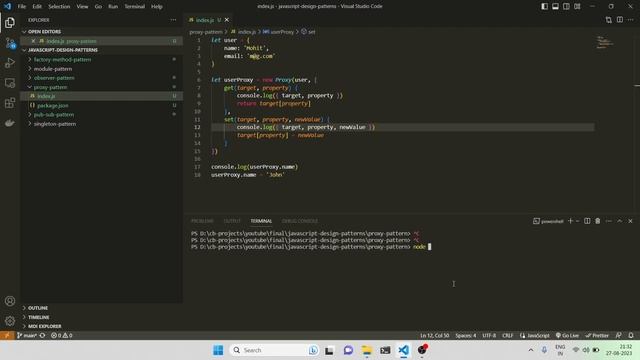Click the Prettier status item
This screenshot has height=360, width=640.
point(597,336)
